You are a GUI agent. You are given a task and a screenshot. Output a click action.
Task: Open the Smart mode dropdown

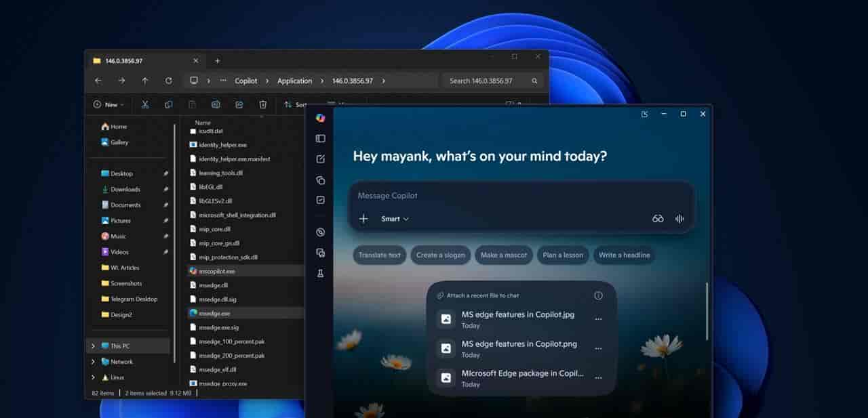coord(395,219)
